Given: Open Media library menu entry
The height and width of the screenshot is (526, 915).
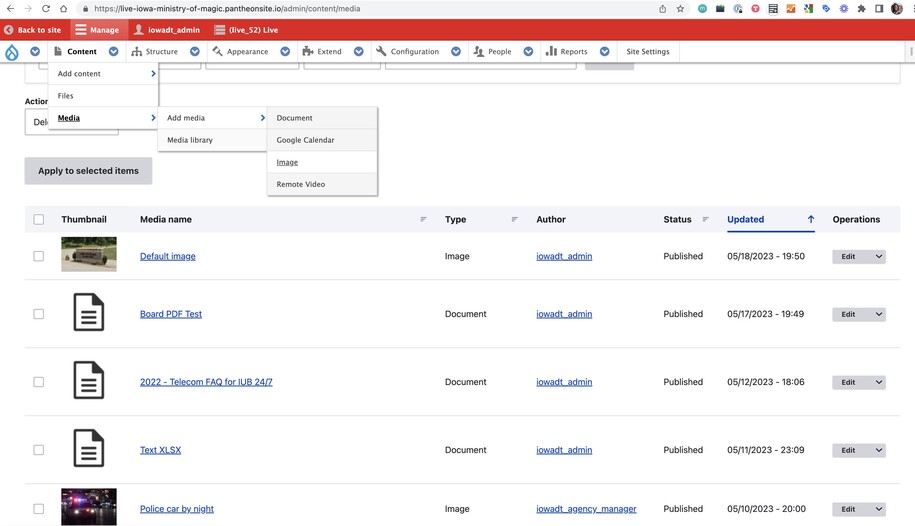Looking at the screenshot, I should pos(190,140).
